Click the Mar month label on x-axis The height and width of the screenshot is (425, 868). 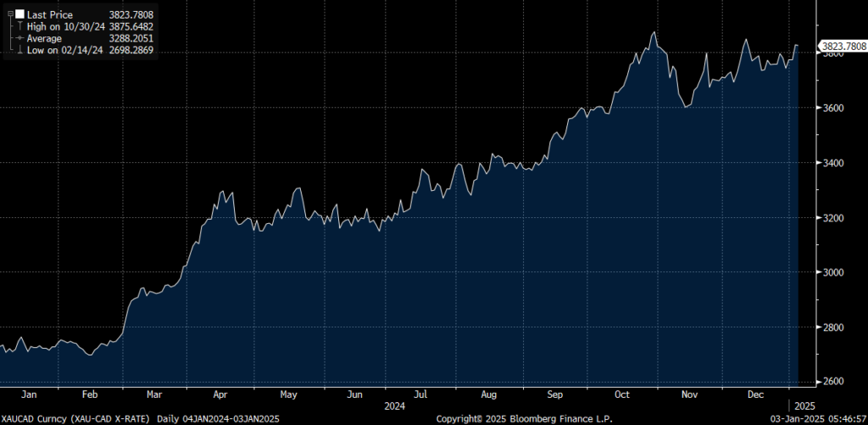[154, 394]
